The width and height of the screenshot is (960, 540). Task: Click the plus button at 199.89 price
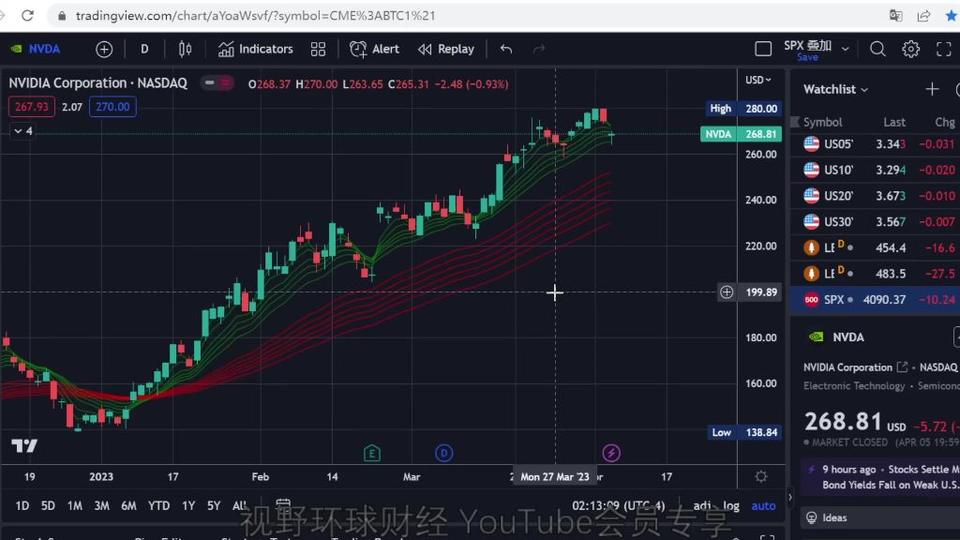(726, 292)
